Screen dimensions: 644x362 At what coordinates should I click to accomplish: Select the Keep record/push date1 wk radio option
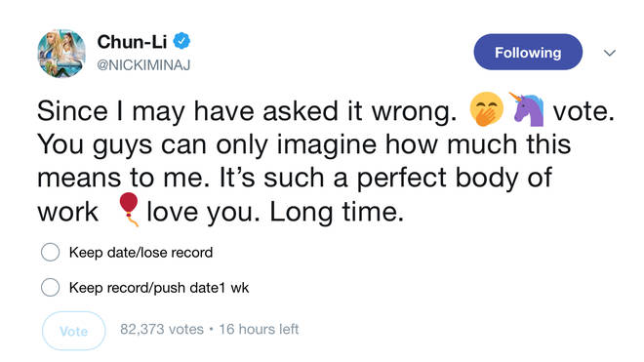(x=50, y=287)
